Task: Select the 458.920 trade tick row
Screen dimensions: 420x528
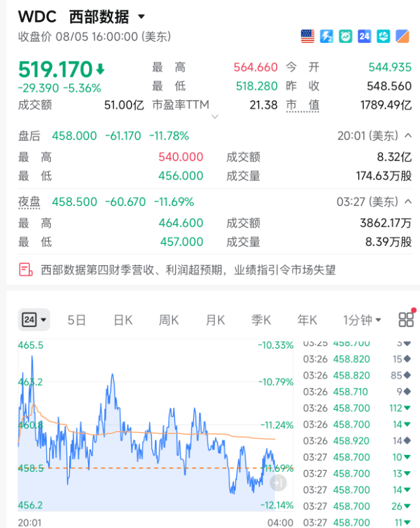Action: [x=357, y=441]
